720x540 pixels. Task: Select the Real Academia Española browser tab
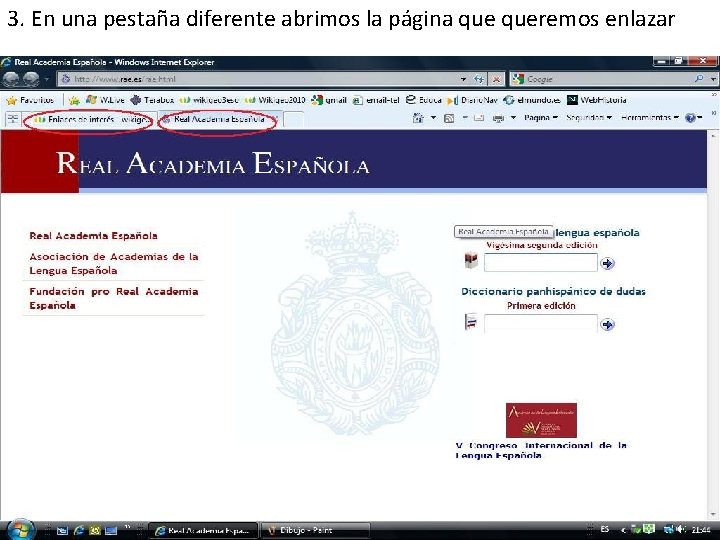(x=219, y=119)
